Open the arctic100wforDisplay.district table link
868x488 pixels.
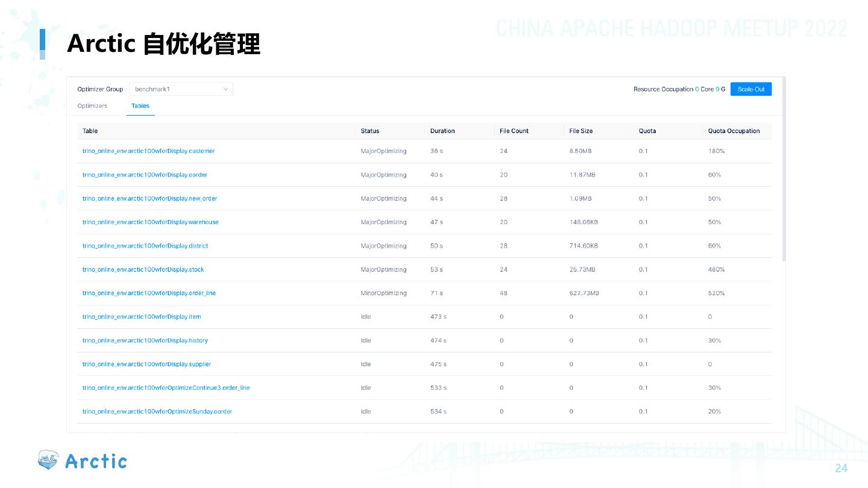pyautogui.click(x=145, y=246)
